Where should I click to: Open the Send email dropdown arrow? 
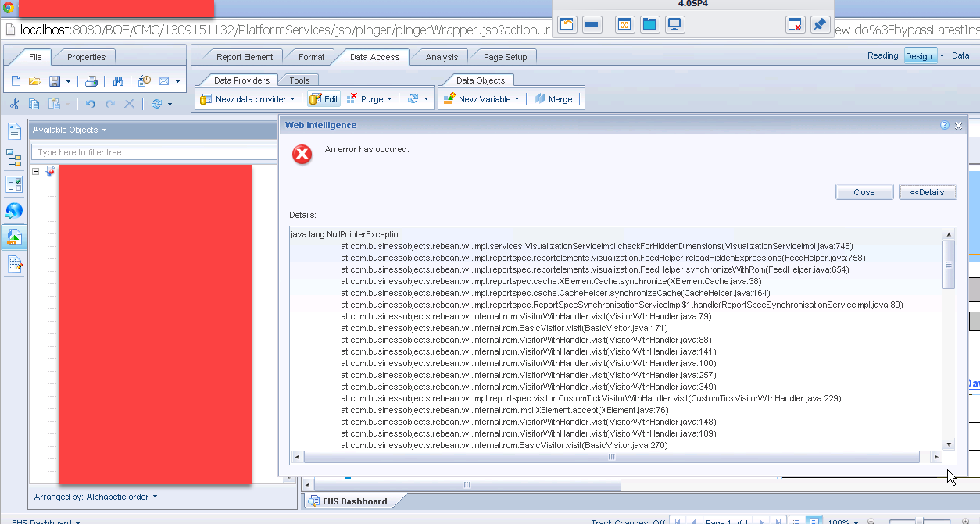coord(177,81)
